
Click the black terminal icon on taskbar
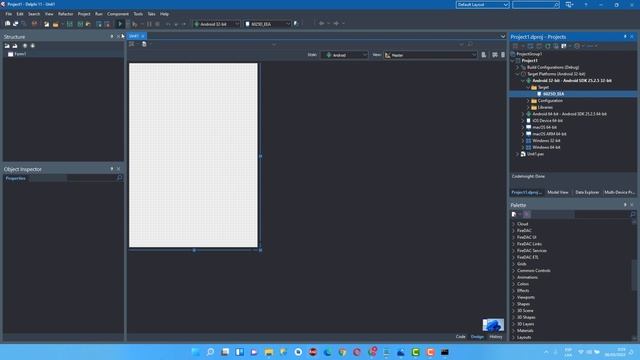tap(445, 352)
